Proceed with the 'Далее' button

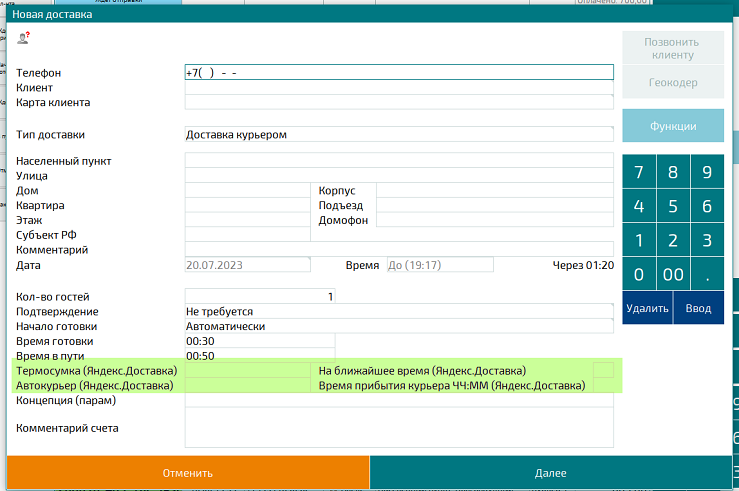point(550,473)
